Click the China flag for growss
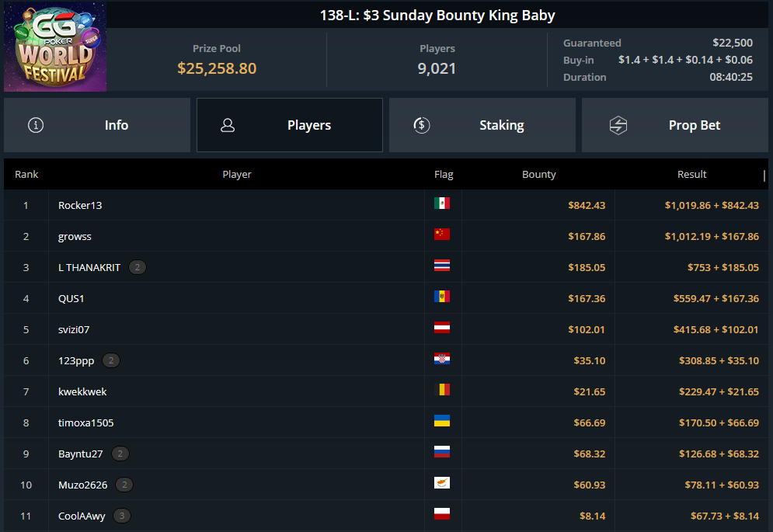 coord(442,235)
